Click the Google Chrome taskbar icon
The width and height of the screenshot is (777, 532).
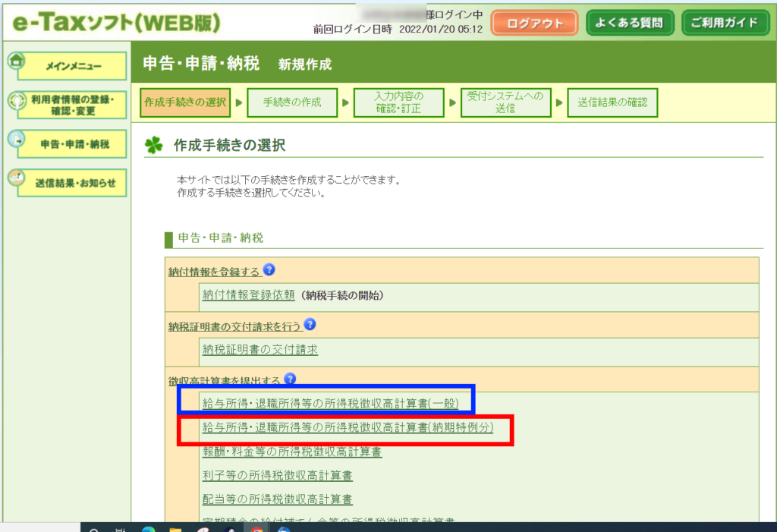[x=256, y=530]
